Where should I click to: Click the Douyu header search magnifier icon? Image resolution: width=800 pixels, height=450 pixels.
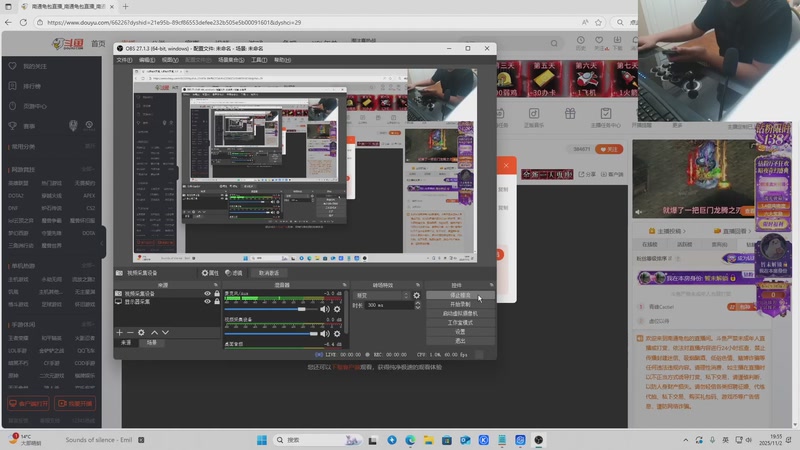[554, 44]
